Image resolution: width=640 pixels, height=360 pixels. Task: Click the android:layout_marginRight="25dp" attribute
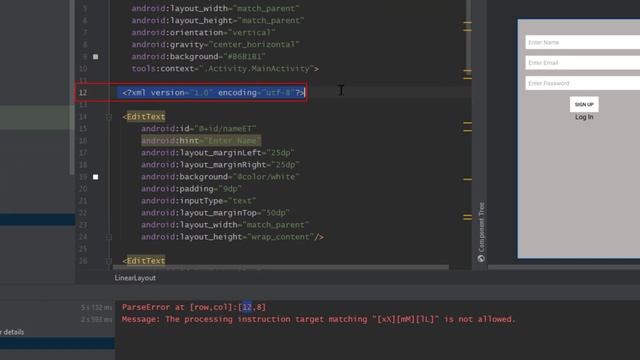click(220, 164)
